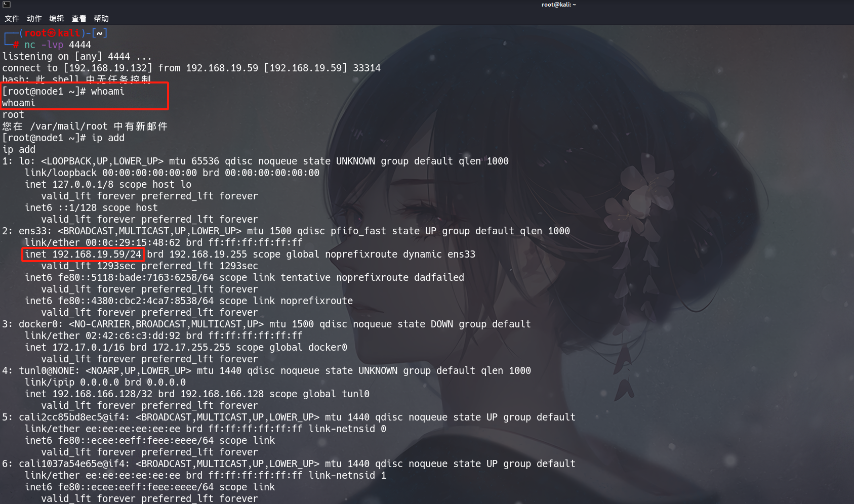Click the '6: cali1037a54e65e@if4:' interface line
This screenshot has height=504, width=854.
pyautogui.click(x=289, y=464)
